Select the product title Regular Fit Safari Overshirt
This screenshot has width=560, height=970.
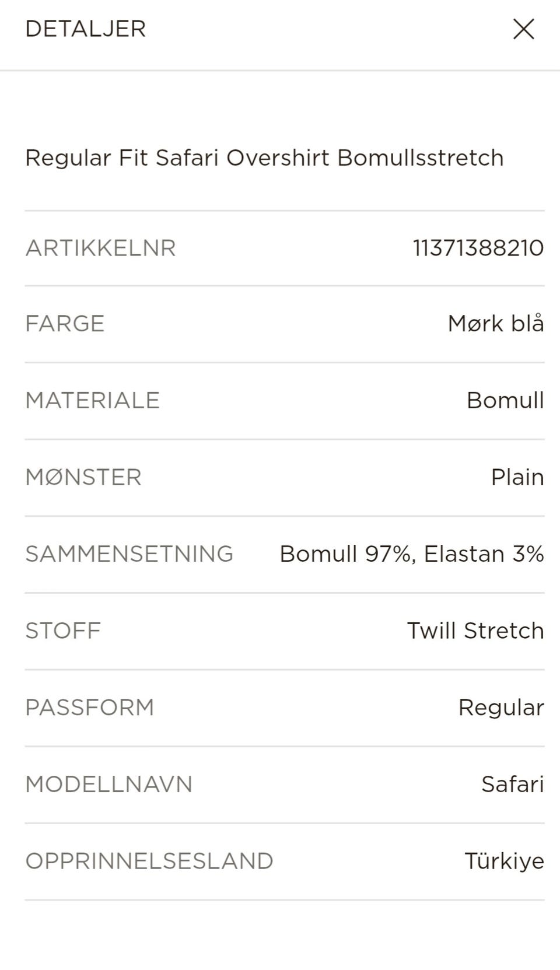[264, 158]
